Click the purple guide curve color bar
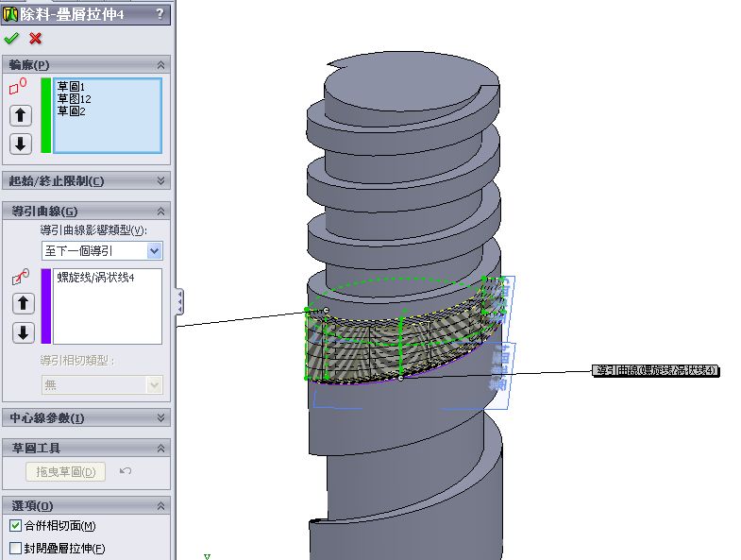This screenshot has width=741, height=560. pyautogui.click(x=46, y=306)
